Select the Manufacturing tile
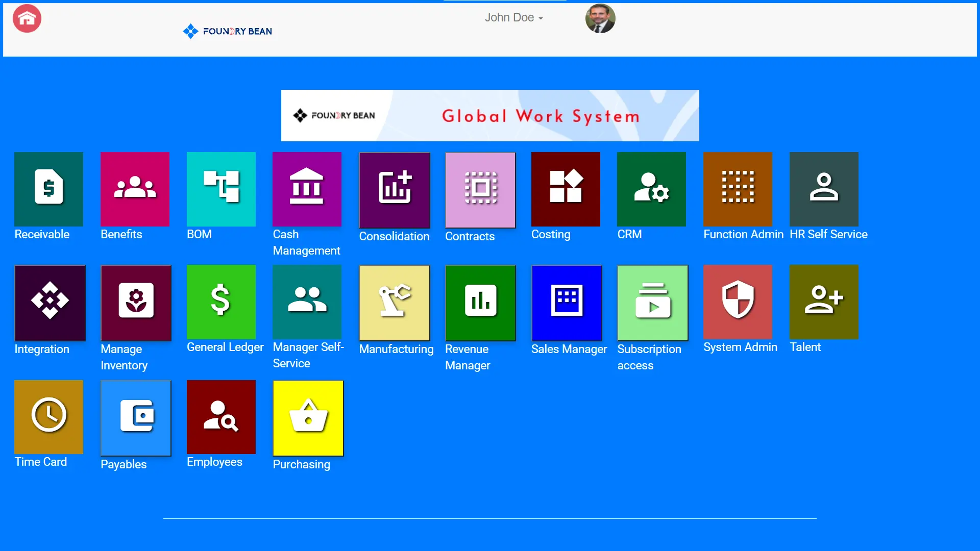Viewport: 980px width, 551px height. [394, 303]
